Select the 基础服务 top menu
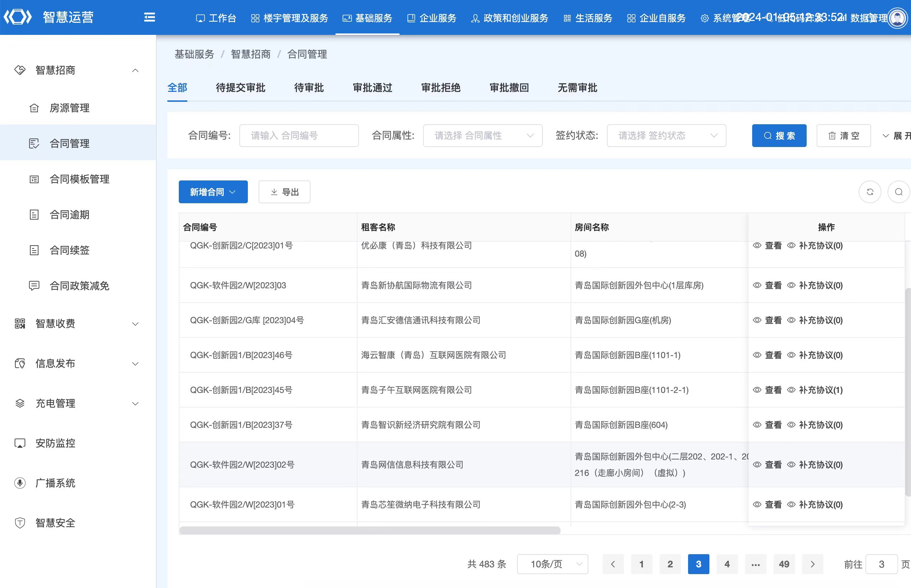 pos(367,18)
